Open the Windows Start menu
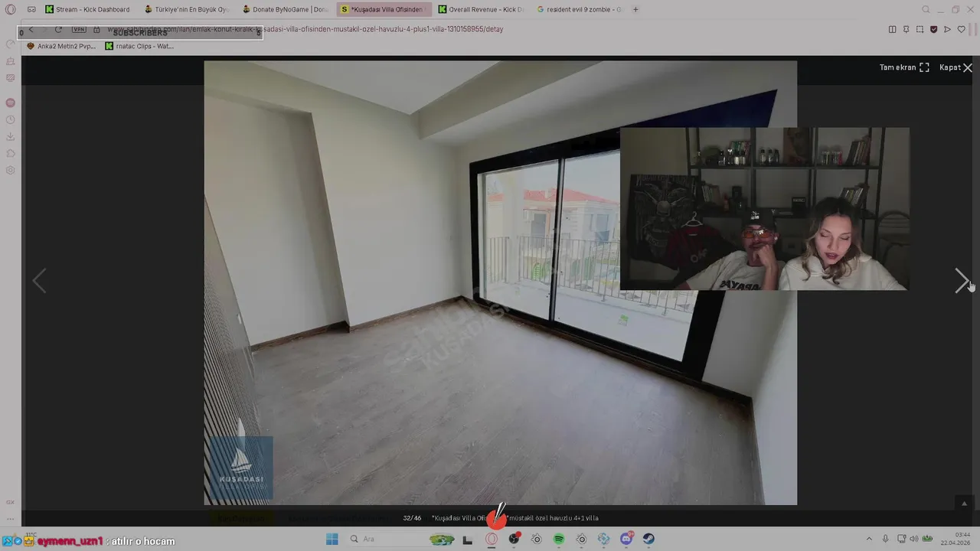Image resolution: width=980 pixels, height=551 pixels. click(332, 539)
